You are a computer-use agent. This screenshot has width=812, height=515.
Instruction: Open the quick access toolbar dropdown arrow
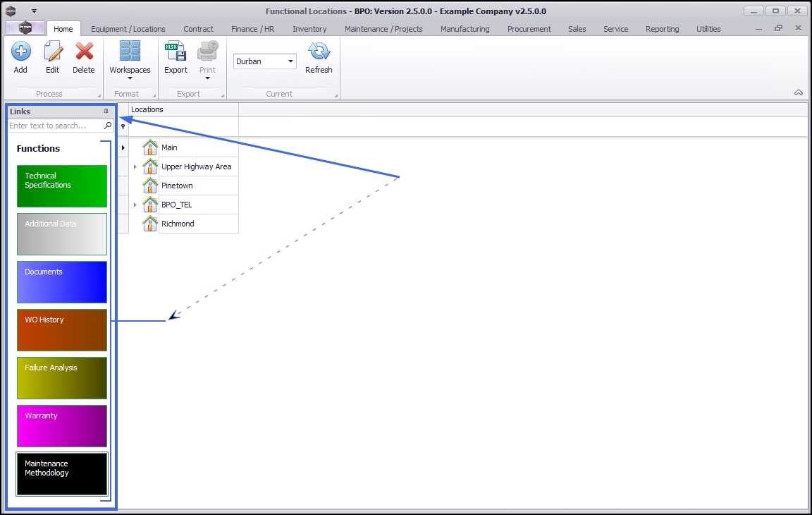(x=34, y=11)
